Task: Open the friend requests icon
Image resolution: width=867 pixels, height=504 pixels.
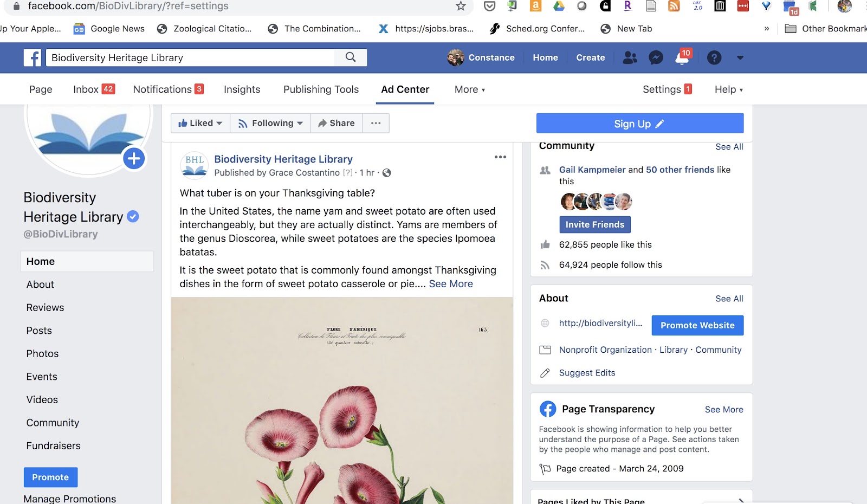Action: tap(630, 57)
